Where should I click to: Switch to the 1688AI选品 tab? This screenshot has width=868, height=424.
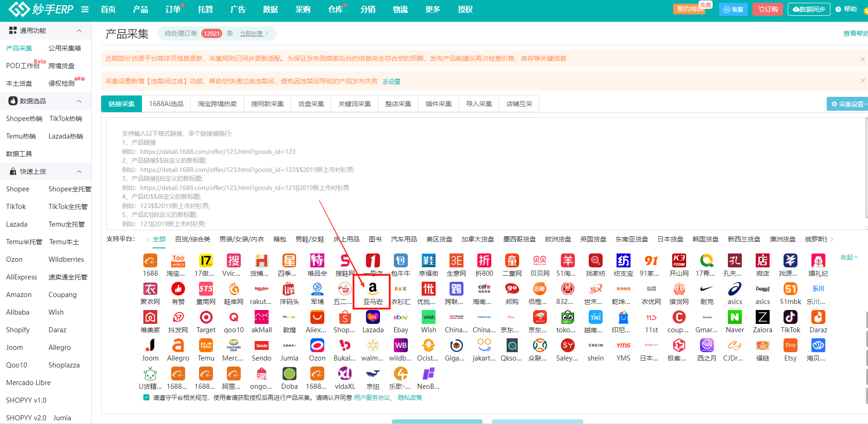click(x=166, y=104)
